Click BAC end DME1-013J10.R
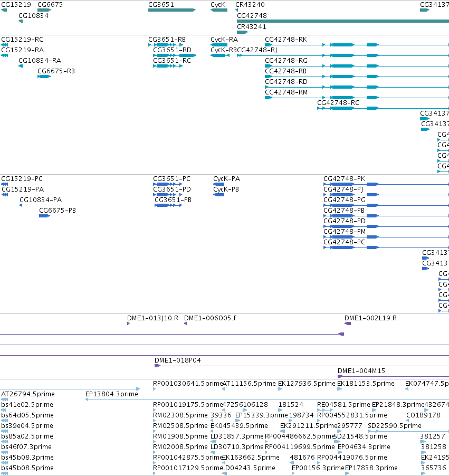Viewport: 449px width, 476px height. [152, 318]
